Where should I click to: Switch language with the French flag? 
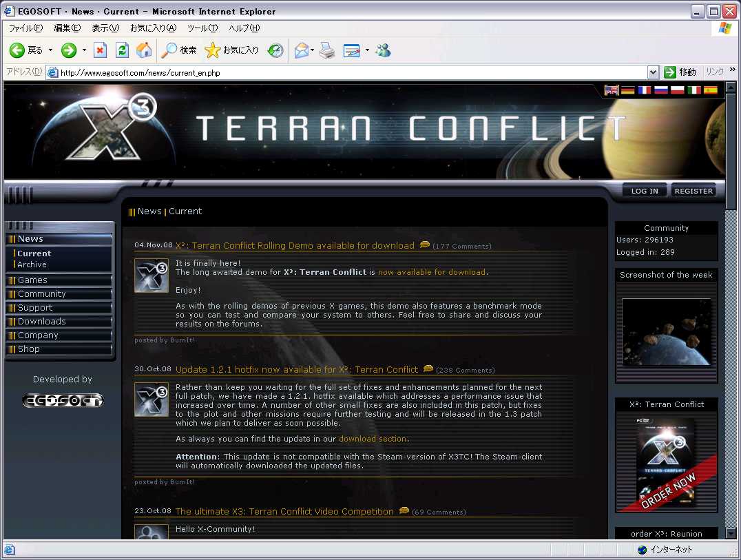[644, 90]
